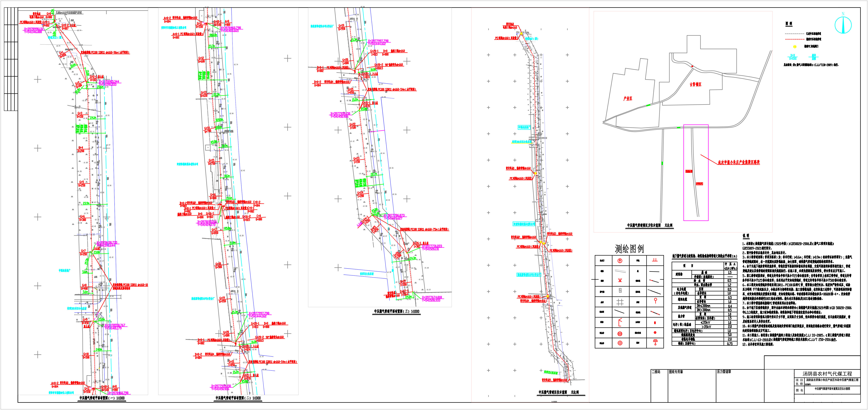
Task: Click the red street lamp legend symbol
Action: click(655, 342)
